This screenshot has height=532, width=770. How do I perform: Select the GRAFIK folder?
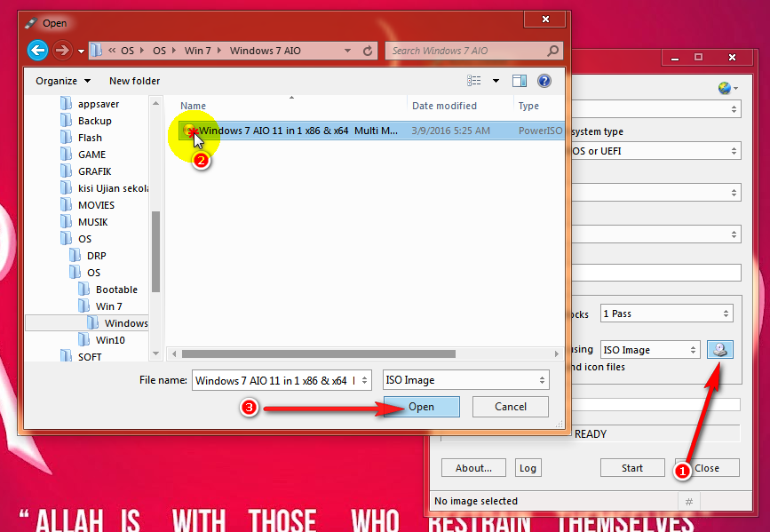point(95,171)
